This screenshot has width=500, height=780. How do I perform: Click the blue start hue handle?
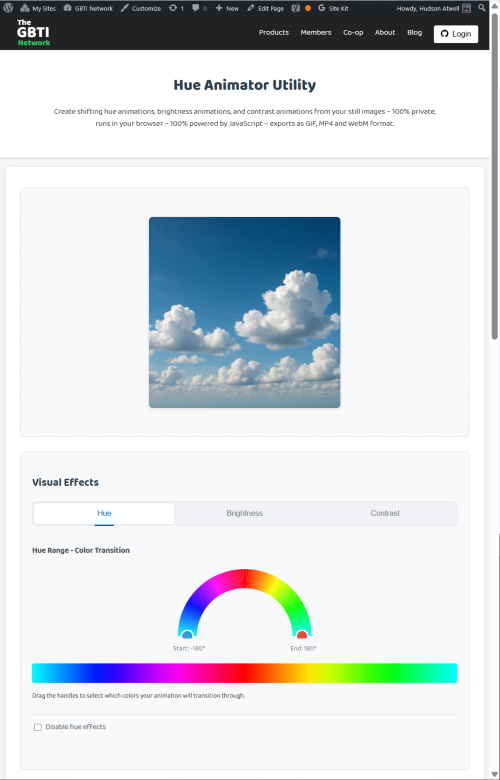pyautogui.click(x=187, y=635)
